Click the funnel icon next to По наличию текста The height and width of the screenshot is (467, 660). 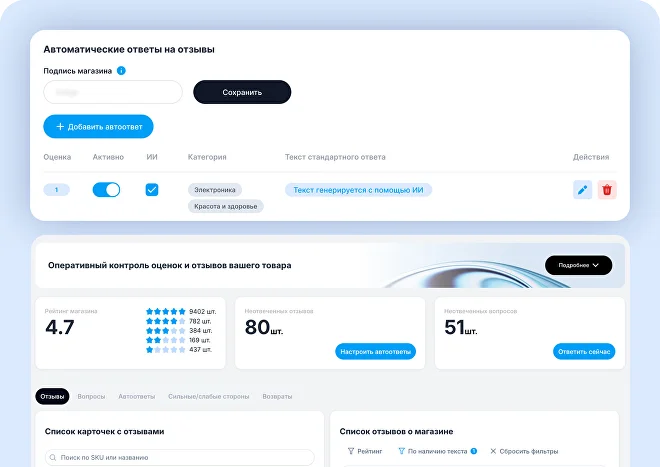pyautogui.click(x=402, y=451)
